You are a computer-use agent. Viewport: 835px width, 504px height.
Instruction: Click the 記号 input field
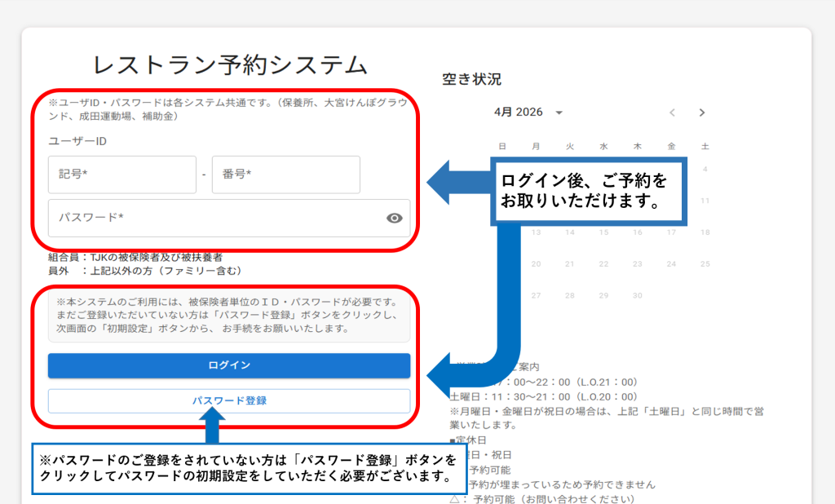coord(121,175)
